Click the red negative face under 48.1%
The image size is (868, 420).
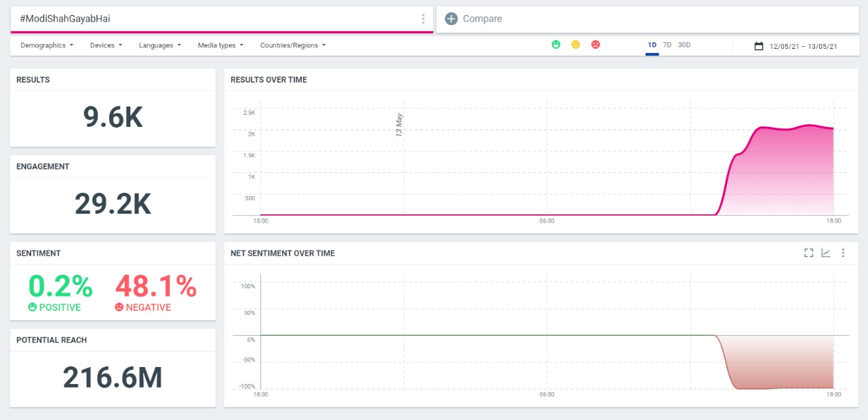pyautogui.click(x=119, y=307)
